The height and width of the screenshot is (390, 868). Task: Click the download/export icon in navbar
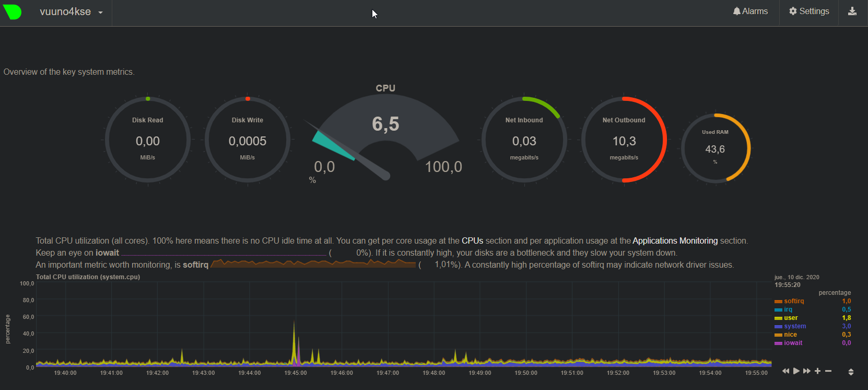(x=852, y=12)
